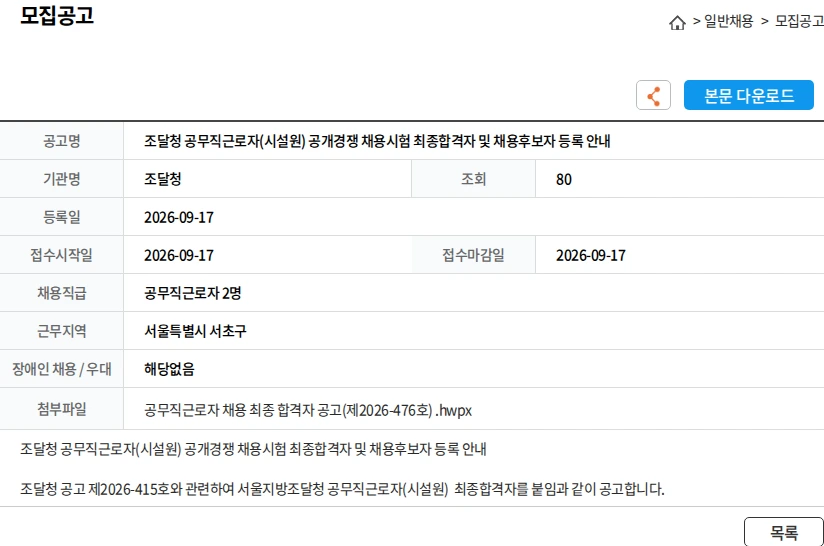Screen dimensions: 824x546
Task: Select the 공고명 title text
Action: (377, 141)
